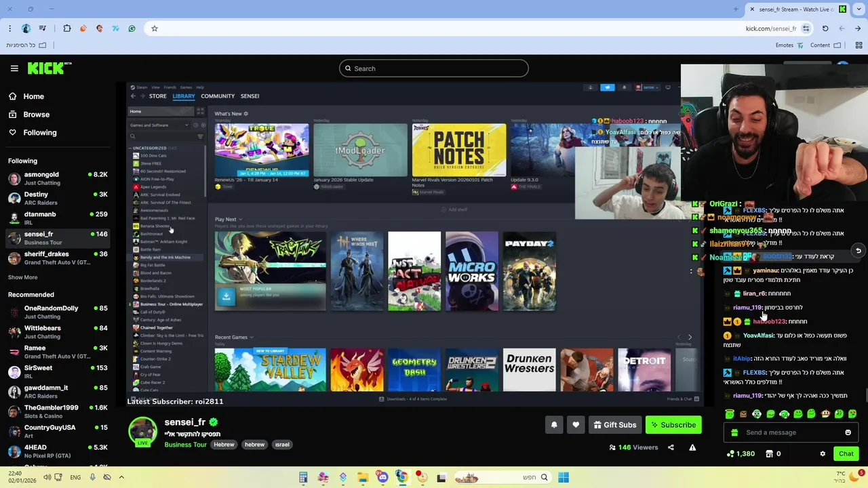Open the Content bookmark folder
Image resolution: width=868 pixels, height=488 pixels.
click(x=825, y=45)
